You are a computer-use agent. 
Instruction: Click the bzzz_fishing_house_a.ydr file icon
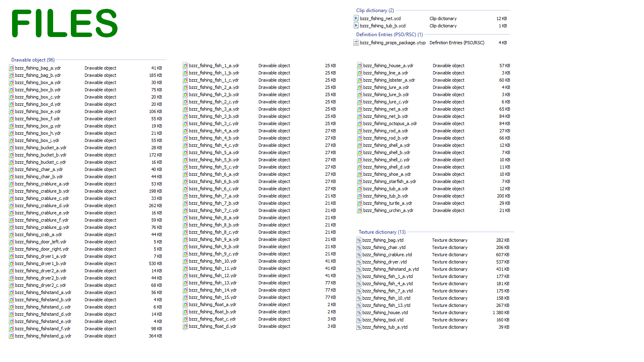click(359, 66)
